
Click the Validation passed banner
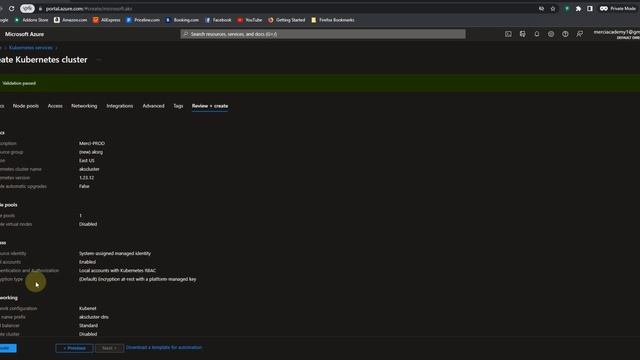click(320, 83)
